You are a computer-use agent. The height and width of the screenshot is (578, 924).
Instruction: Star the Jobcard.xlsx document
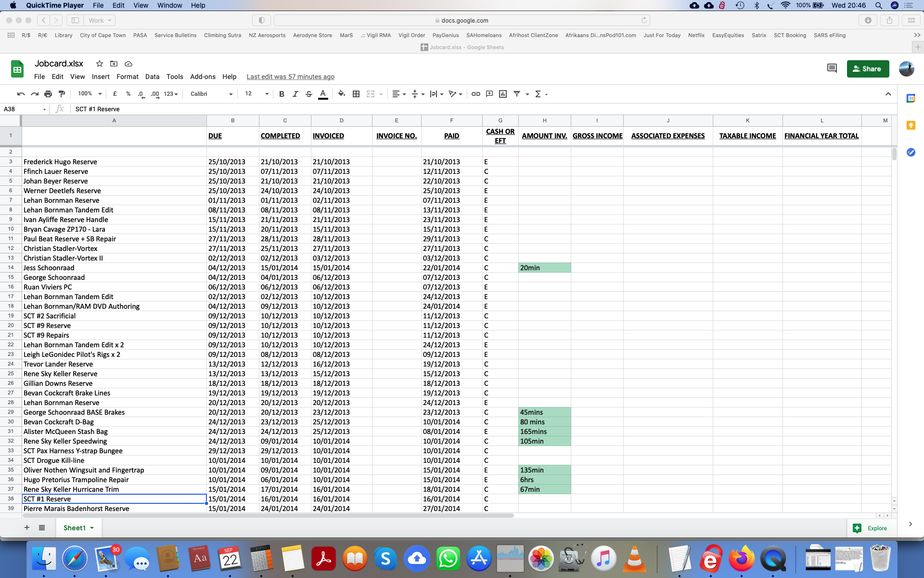(100, 64)
